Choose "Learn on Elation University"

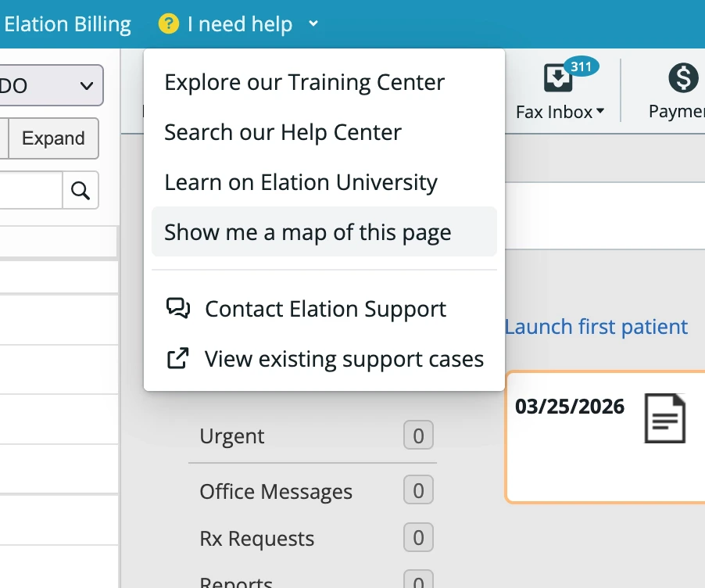click(x=300, y=182)
